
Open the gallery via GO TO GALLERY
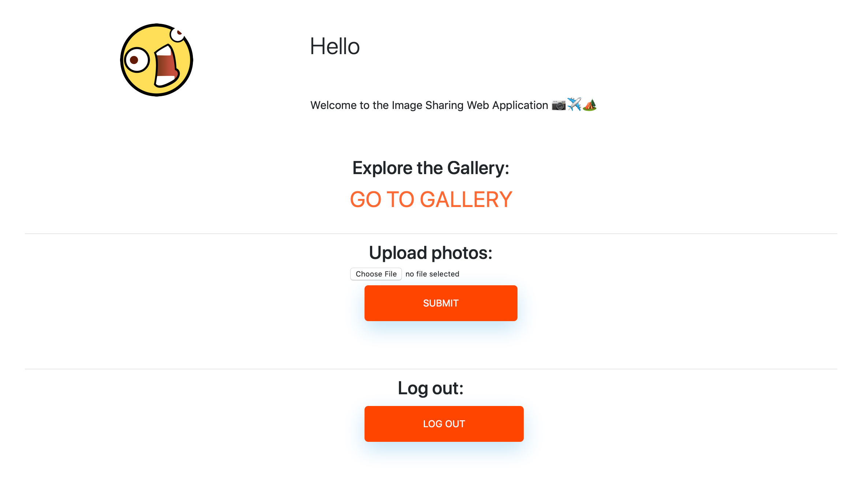pos(431,199)
